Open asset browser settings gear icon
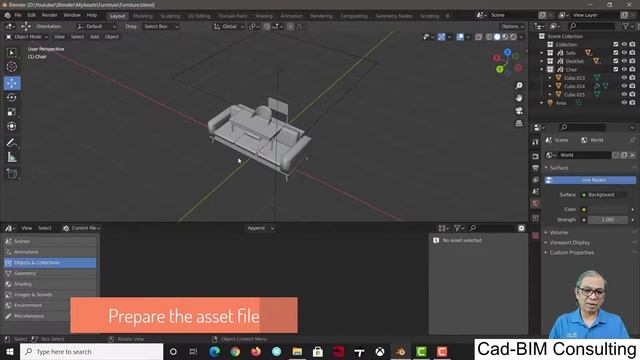The image size is (640, 360). [x=521, y=228]
